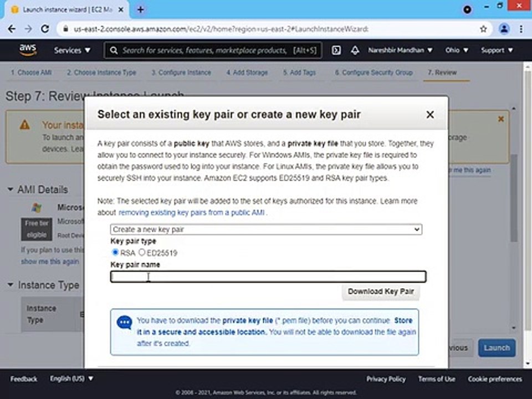Select the RSA key pair type

115,253
